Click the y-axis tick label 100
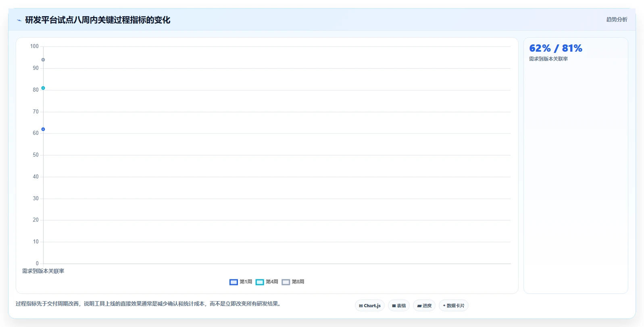Screen dimensions: 644x327 coord(34,46)
